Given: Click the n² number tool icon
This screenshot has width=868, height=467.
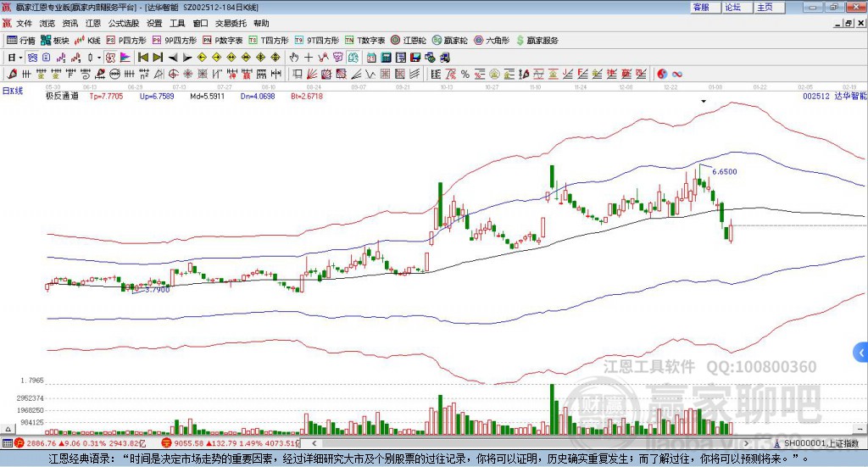Looking at the screenshot, I should pos(144,74).
